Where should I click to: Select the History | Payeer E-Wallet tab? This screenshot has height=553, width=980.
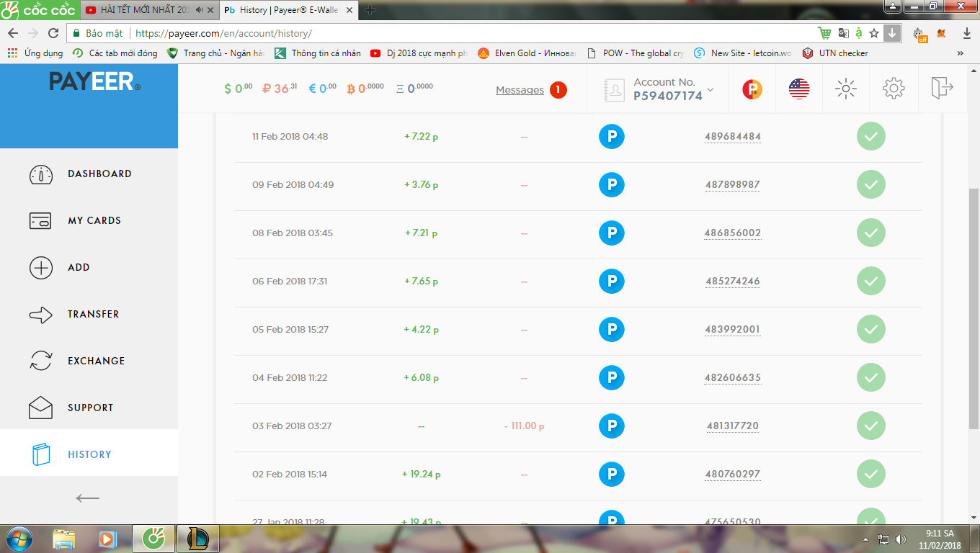(288, 10)
